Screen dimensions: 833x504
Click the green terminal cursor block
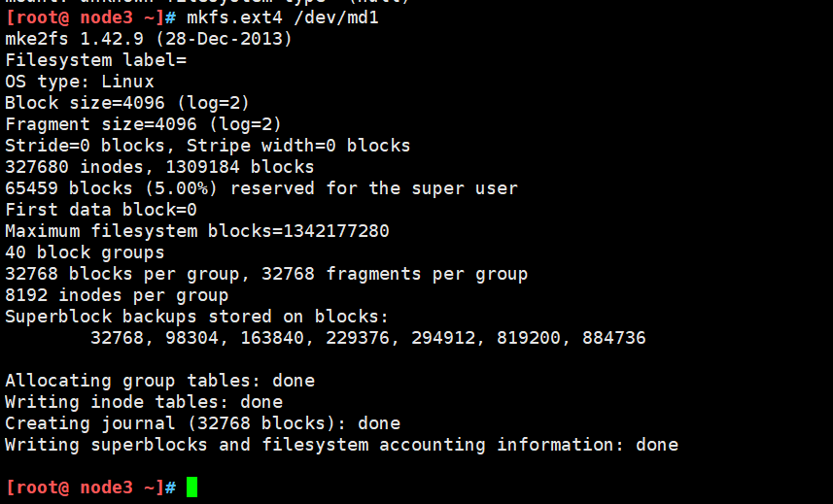point(191,487)
